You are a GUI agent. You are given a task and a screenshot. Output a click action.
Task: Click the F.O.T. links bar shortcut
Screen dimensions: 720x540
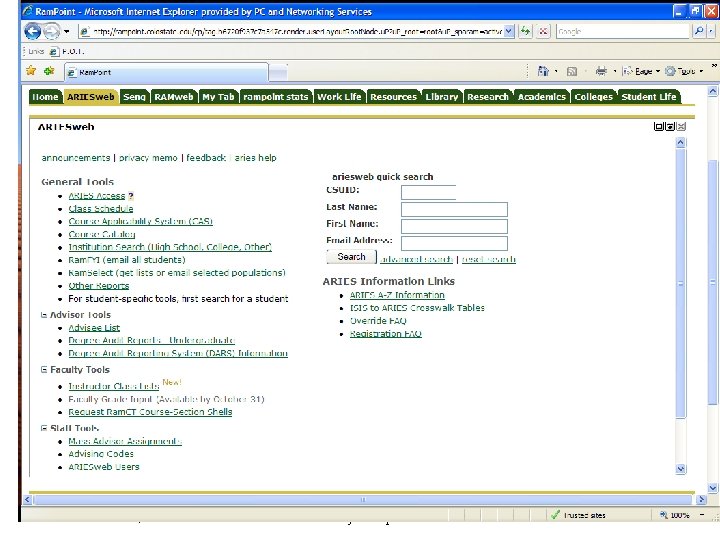tap(67, 51)
